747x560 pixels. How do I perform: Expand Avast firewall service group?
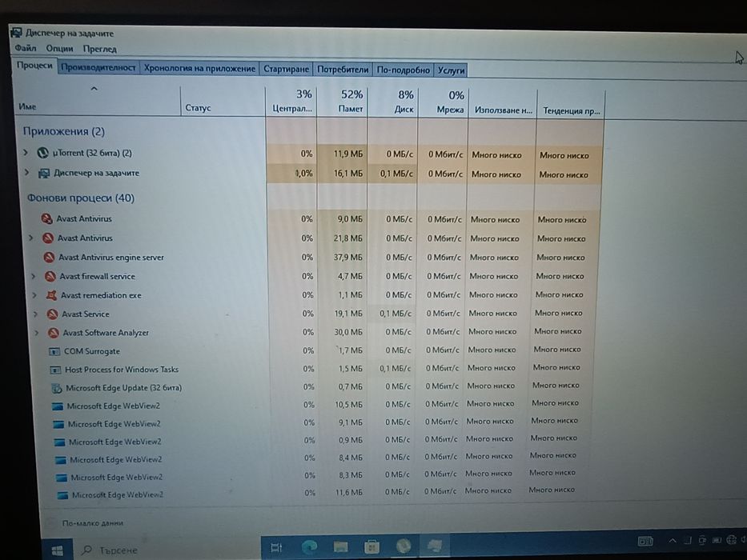[34, 276]
